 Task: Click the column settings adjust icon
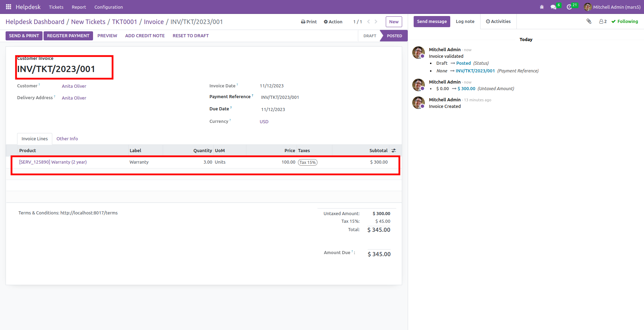tap(393, 151)
